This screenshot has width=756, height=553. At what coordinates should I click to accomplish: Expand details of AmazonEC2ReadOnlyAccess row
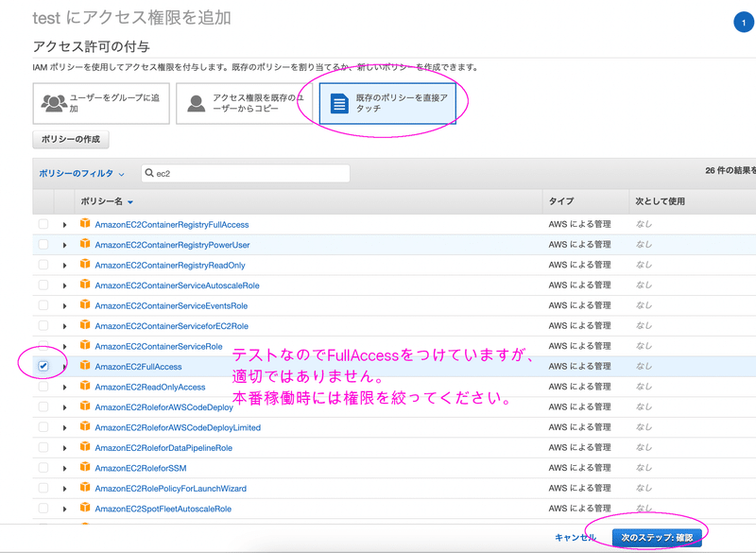[x=64, y=388]
